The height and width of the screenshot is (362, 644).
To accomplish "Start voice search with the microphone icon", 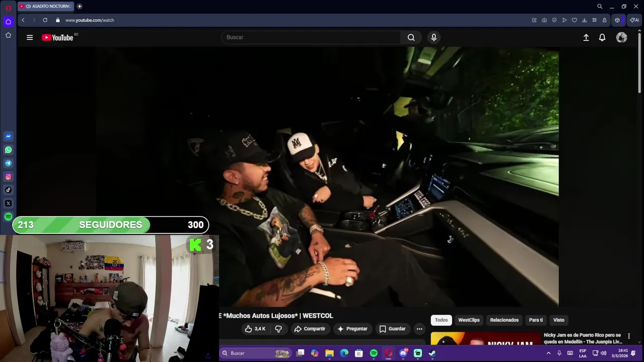I will coord(434,37).
